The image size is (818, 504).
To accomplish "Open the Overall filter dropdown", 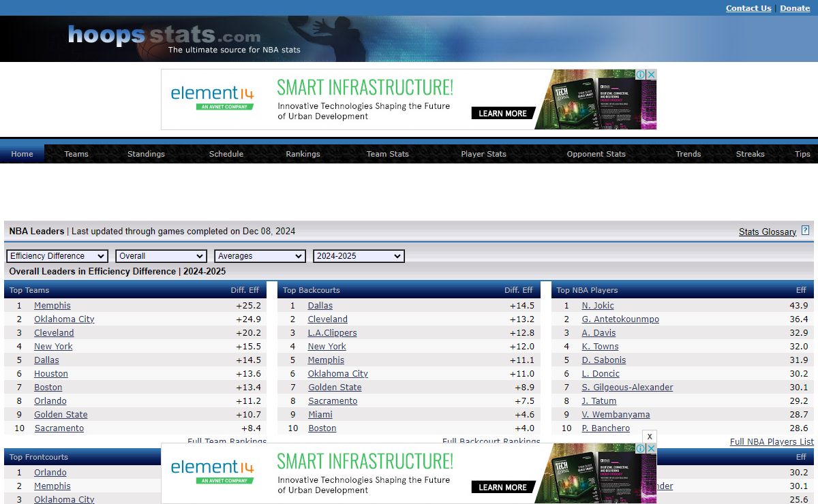I will (161, 256).
